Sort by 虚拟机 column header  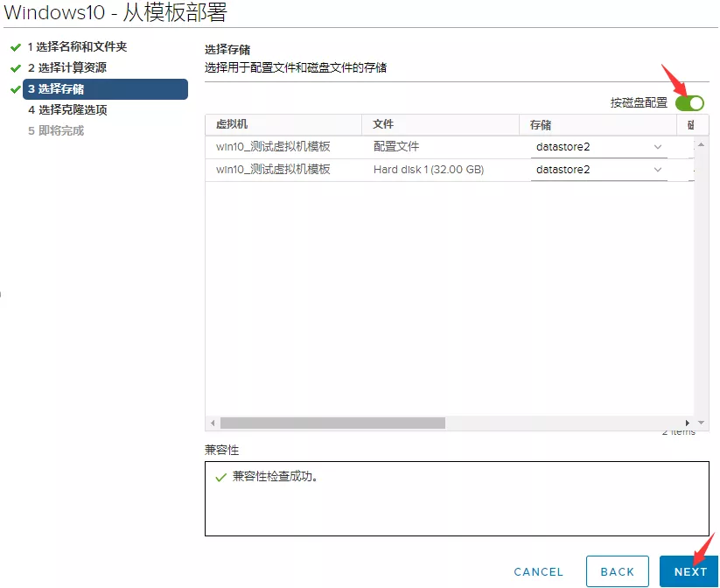pos(232,125)
